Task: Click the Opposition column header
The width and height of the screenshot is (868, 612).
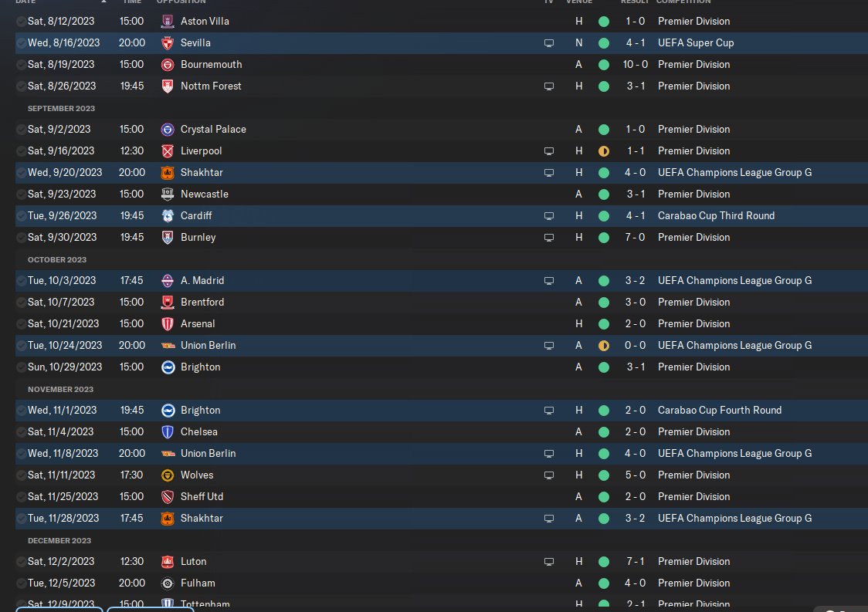Action: click(181, 2)
